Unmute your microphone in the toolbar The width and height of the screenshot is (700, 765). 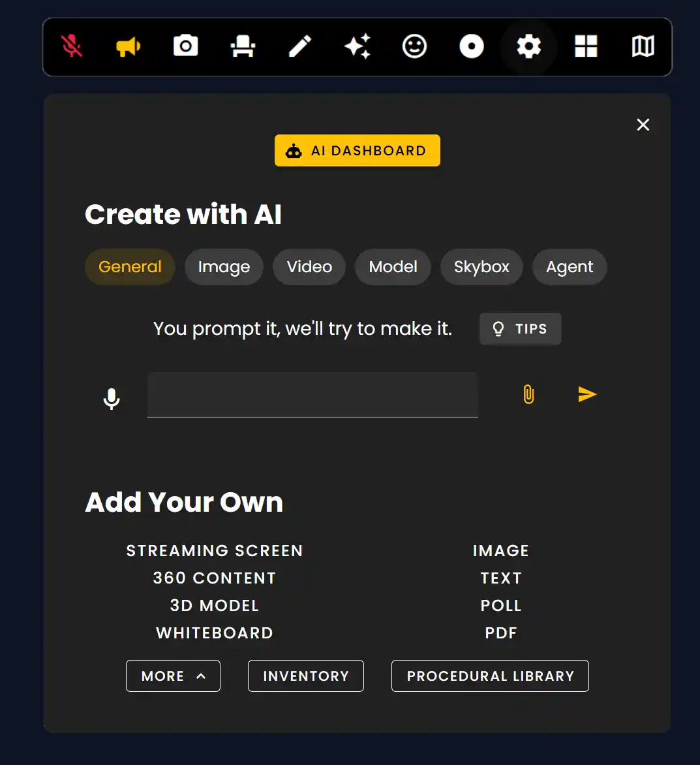coord(71,46)
